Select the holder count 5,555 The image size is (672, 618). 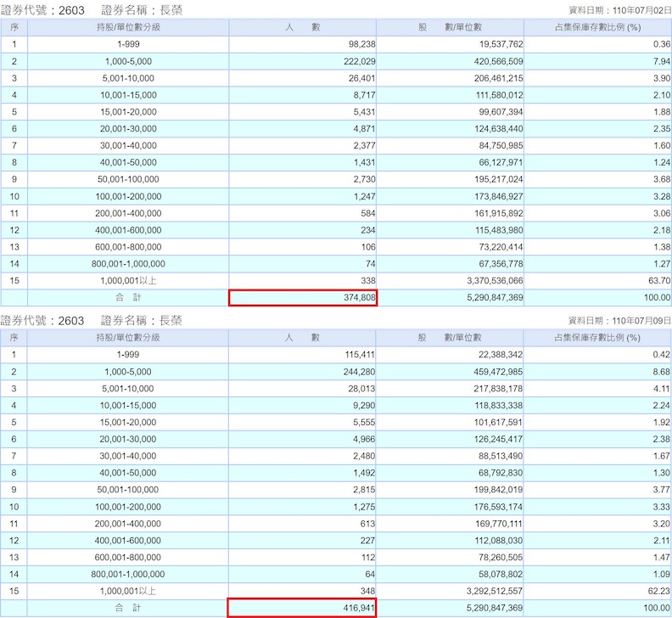point(364,423)
